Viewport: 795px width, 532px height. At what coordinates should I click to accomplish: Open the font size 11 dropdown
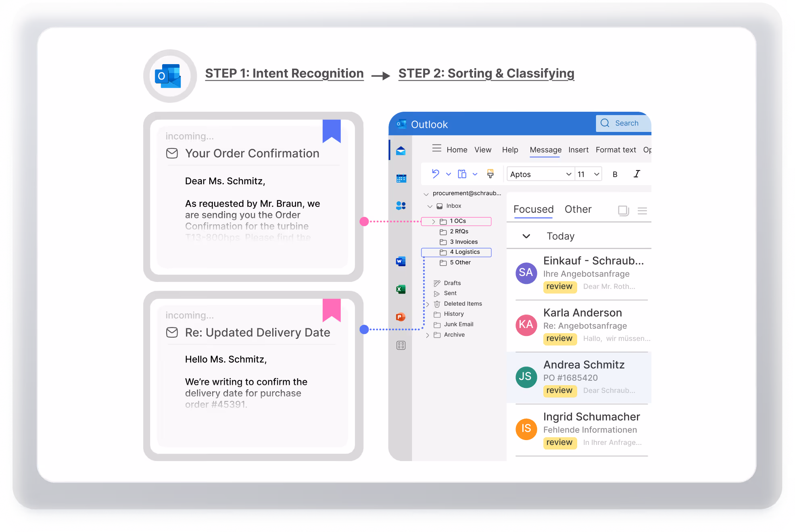[x=588, y=174]
